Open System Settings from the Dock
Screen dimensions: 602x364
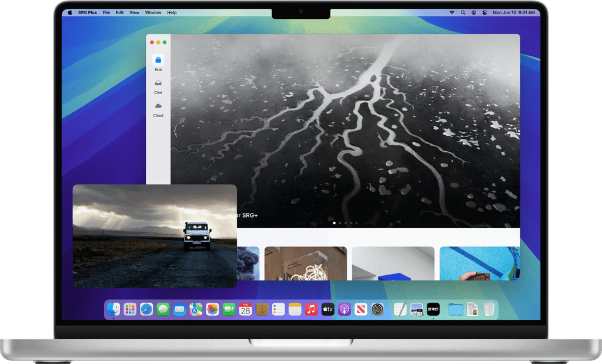[377, 309]
